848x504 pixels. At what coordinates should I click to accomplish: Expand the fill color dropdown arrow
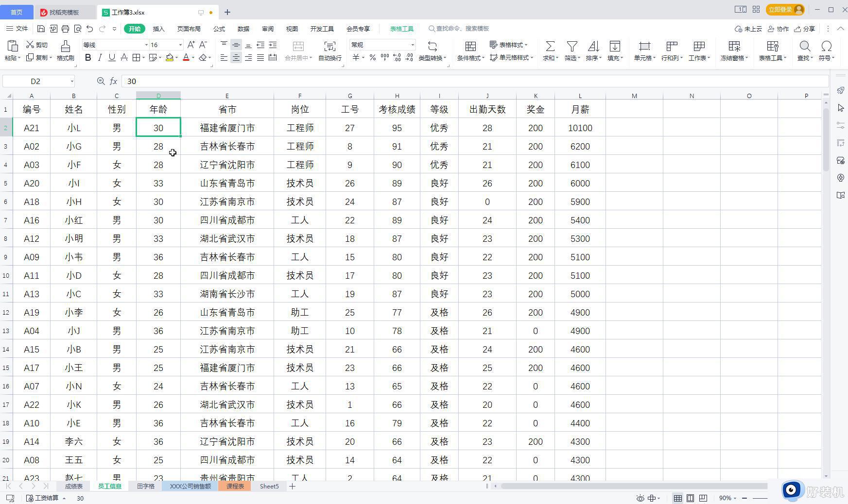coord(176,58)
